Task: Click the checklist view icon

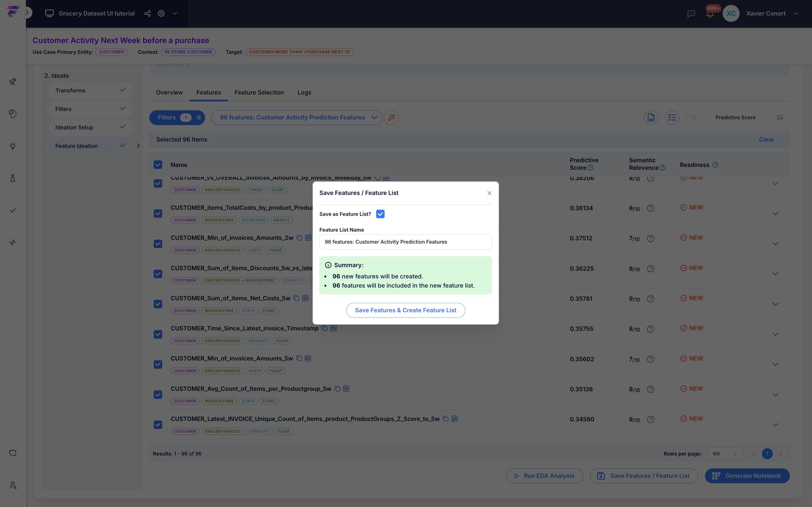Action: [x=672, y=118]
